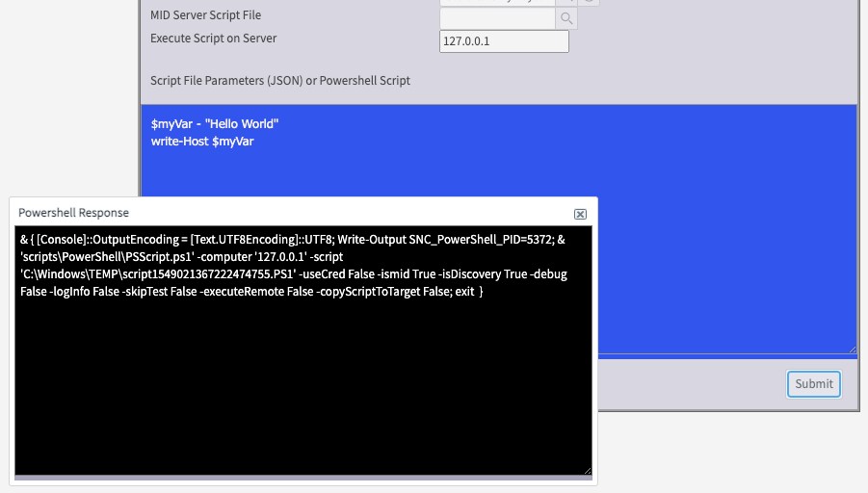
Task: Click 'SNC_PowerShell_PID=5372' in the response output
Action: tap(481, 240)
